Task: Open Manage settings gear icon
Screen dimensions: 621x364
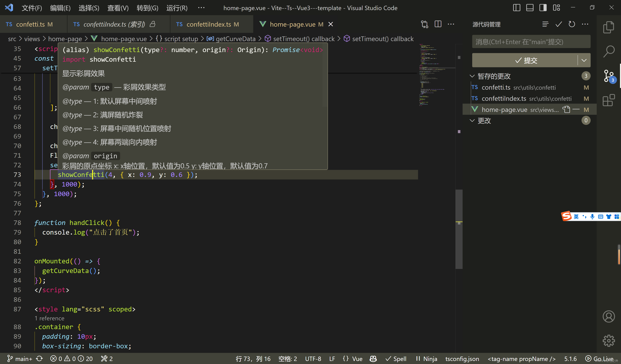Action: click(x=609, y=341)
